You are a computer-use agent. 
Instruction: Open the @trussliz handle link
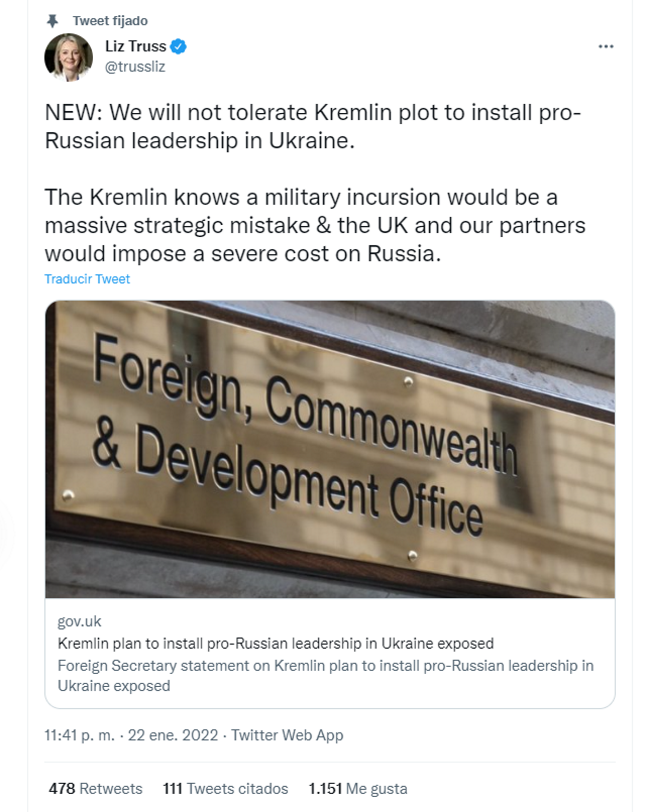(x=135, y=67)
